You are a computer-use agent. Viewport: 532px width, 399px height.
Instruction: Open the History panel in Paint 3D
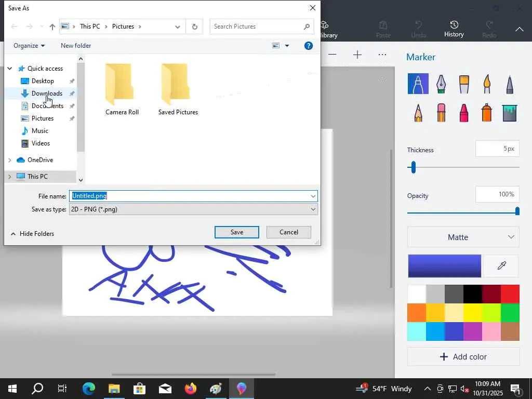pos(454,29)
